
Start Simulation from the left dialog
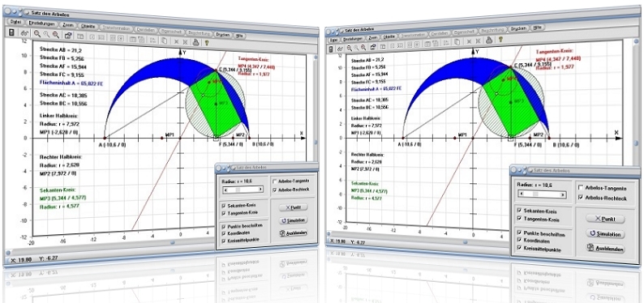point(294,220)
